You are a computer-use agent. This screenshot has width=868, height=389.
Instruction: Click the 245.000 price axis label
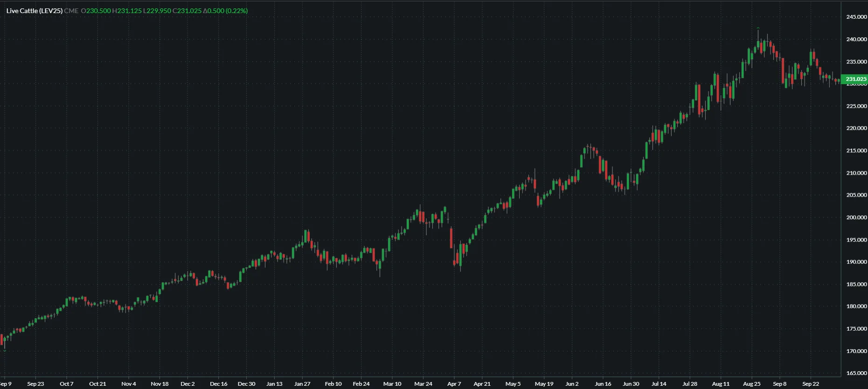[856, 17]
